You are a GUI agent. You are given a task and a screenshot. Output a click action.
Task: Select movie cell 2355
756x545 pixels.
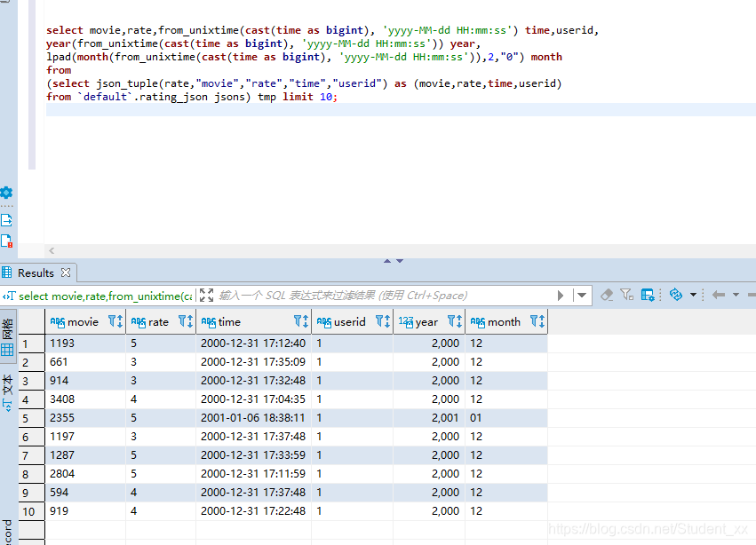pos(85,418)
